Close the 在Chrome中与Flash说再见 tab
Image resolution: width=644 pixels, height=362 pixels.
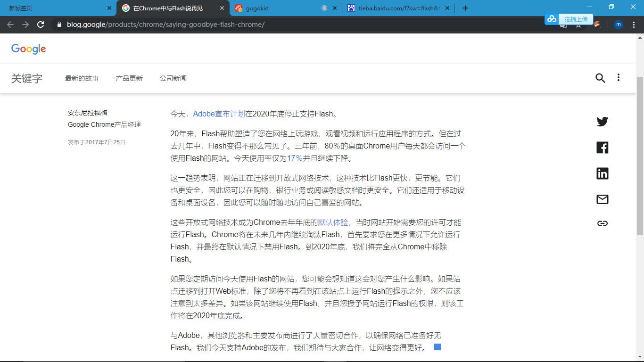(x=223, y=8)
